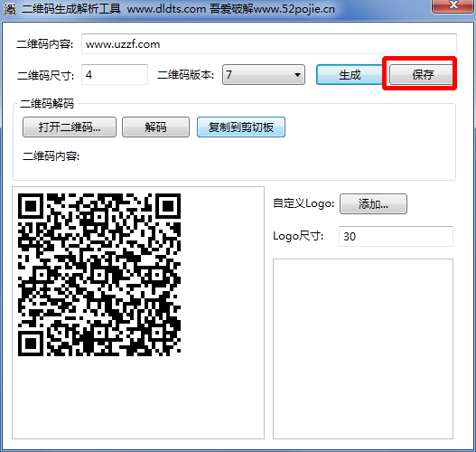Click the app icon in title bar
The image size is (476, 452).
coord(10,9)
